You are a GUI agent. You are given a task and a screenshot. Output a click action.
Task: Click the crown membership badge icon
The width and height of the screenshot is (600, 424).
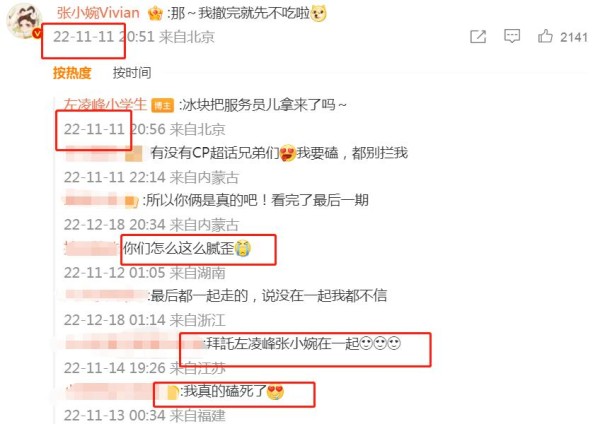click(155, 13)
